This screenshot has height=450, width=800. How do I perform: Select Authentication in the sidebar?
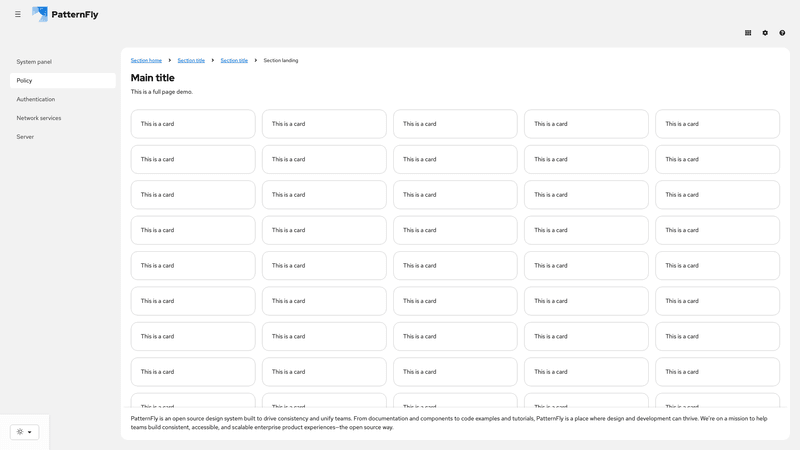[x=63, y=99]
